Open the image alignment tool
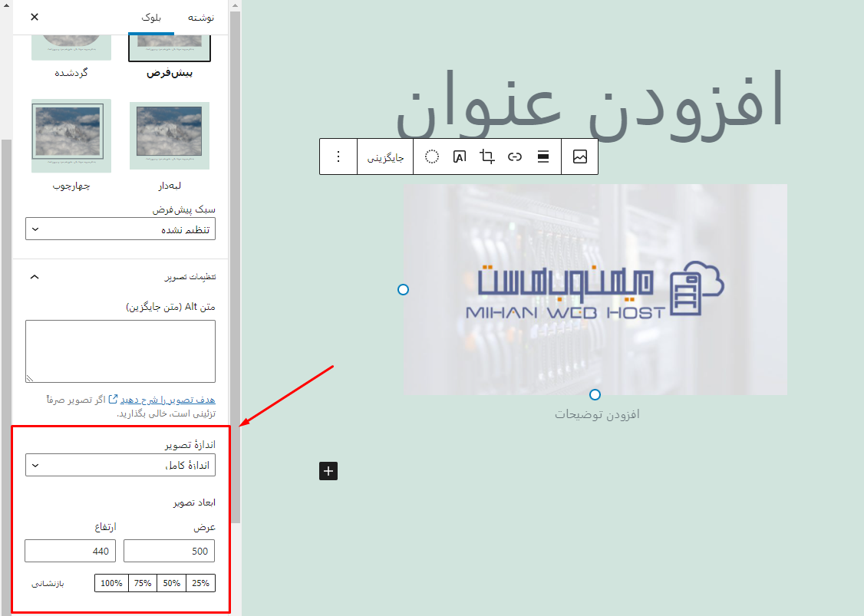 (542, 157)
